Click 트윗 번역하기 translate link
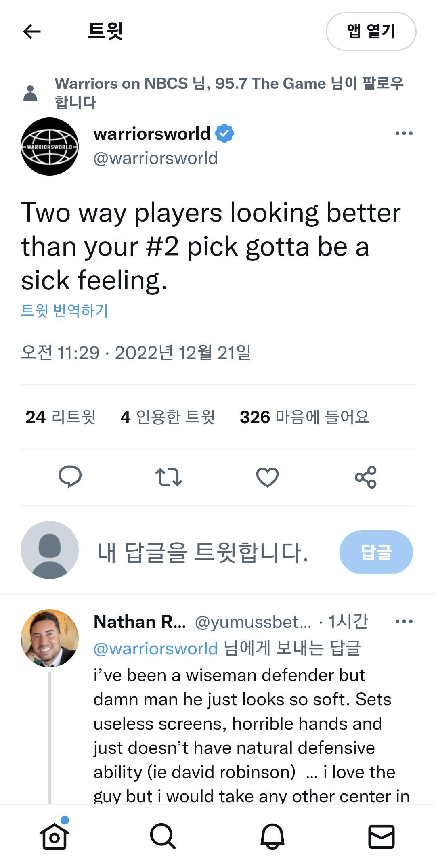Image resolution: width=436 pixels, height=868 pixels. click(x=65, y=310)
